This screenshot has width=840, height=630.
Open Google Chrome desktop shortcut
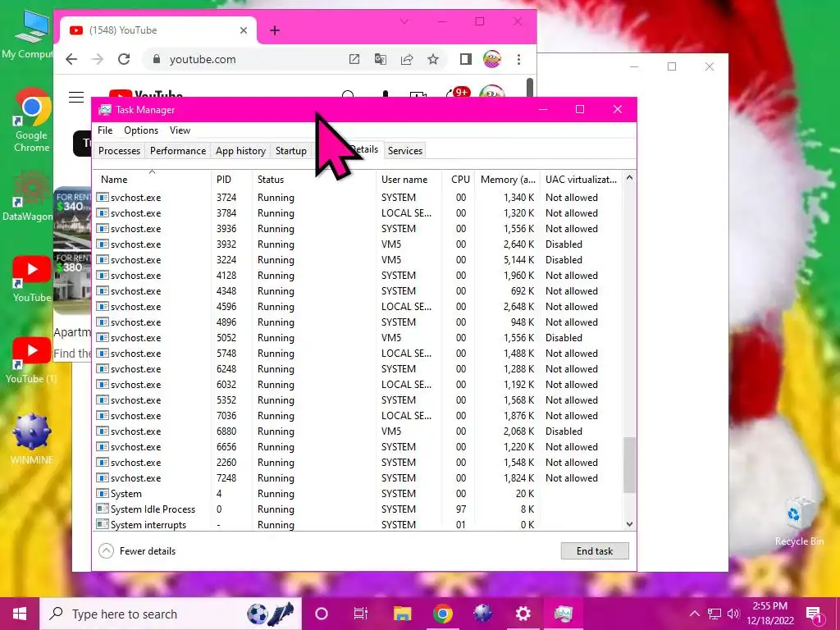pyautogui.click(x=32, y=121)
